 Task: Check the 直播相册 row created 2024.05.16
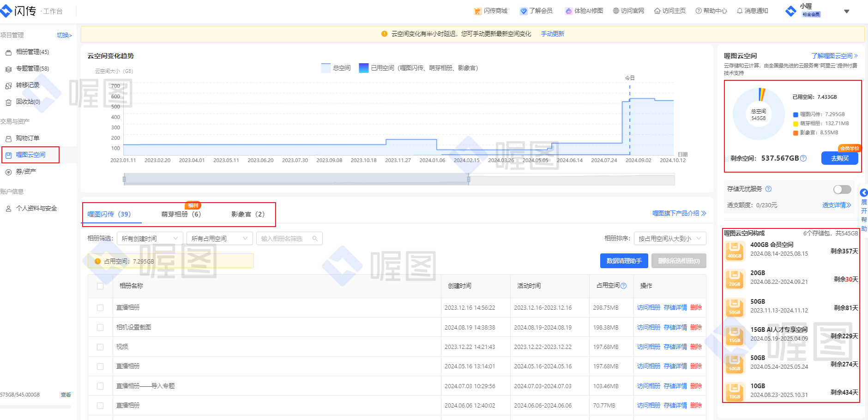tap(100, 366)
